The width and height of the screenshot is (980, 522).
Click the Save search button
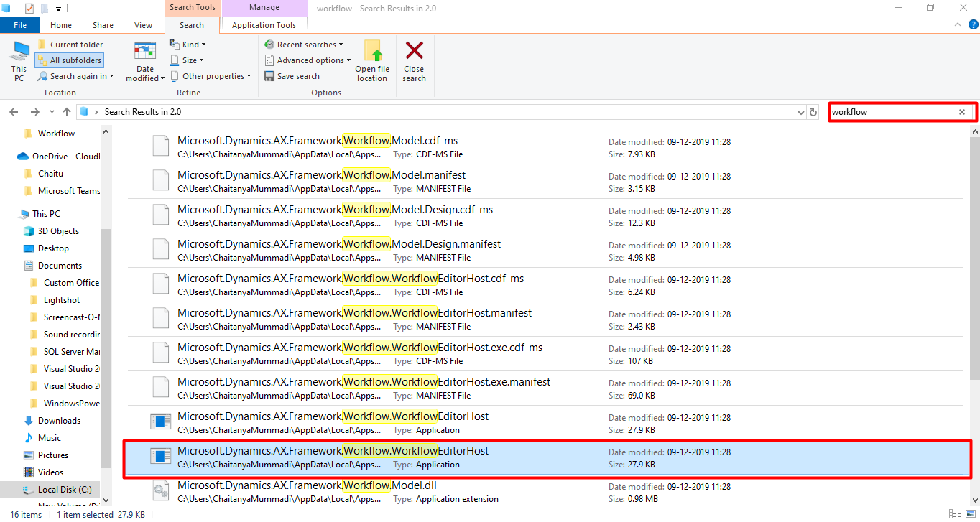tap(292, 76)
